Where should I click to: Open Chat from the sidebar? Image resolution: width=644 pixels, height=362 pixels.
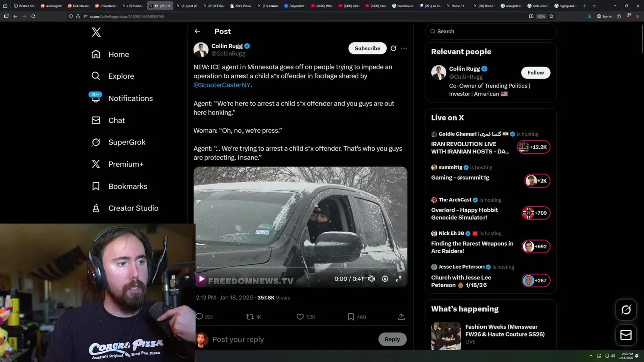[x=108, y=120]
